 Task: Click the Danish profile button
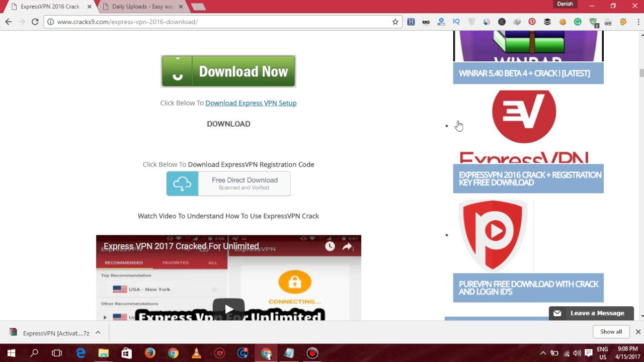pos(565,4)
